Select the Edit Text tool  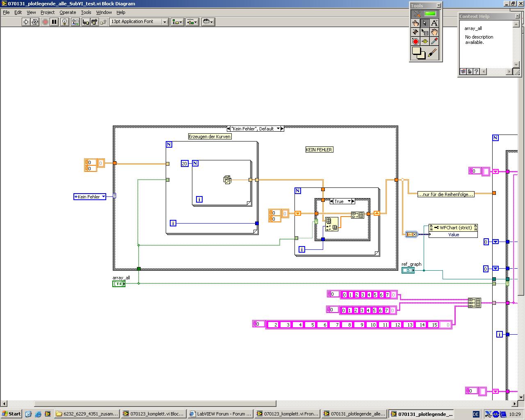point(434,23)
